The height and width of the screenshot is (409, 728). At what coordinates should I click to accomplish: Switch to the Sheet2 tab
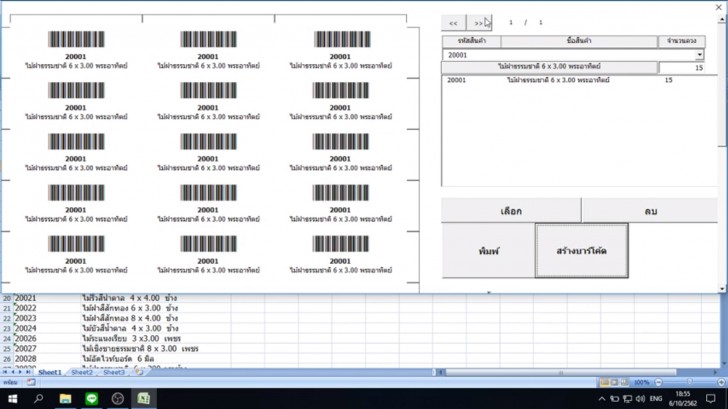[x=82, y=372]
